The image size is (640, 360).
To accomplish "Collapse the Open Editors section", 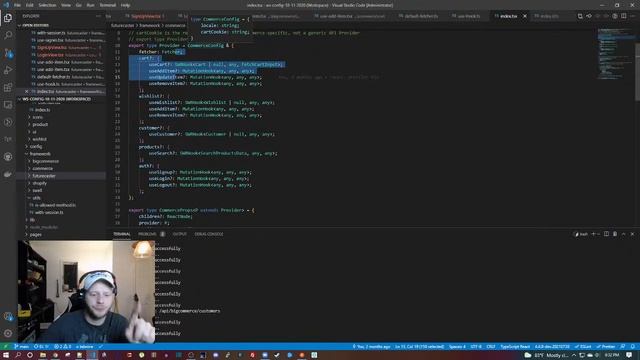I will (61, 25).
